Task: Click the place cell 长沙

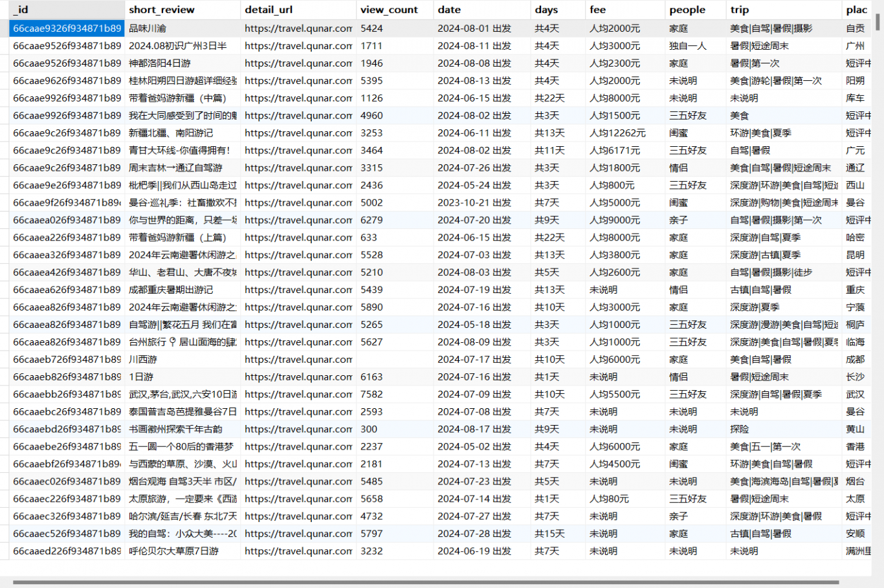Action: [857, 376]
